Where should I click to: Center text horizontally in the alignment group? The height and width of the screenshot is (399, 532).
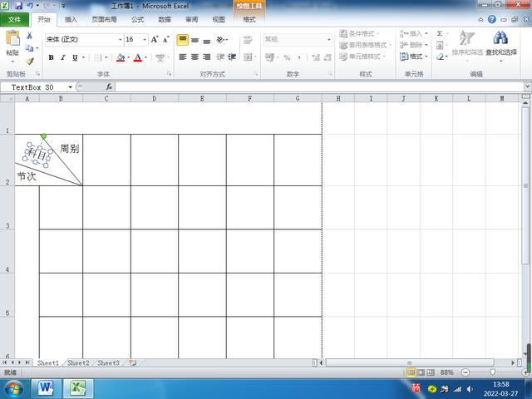coord(195,57)
